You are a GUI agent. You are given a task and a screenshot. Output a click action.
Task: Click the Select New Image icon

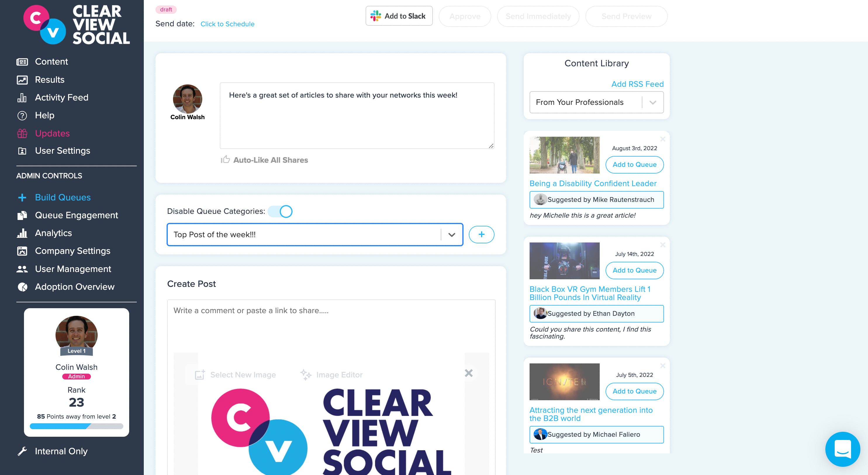pos(200,375)
